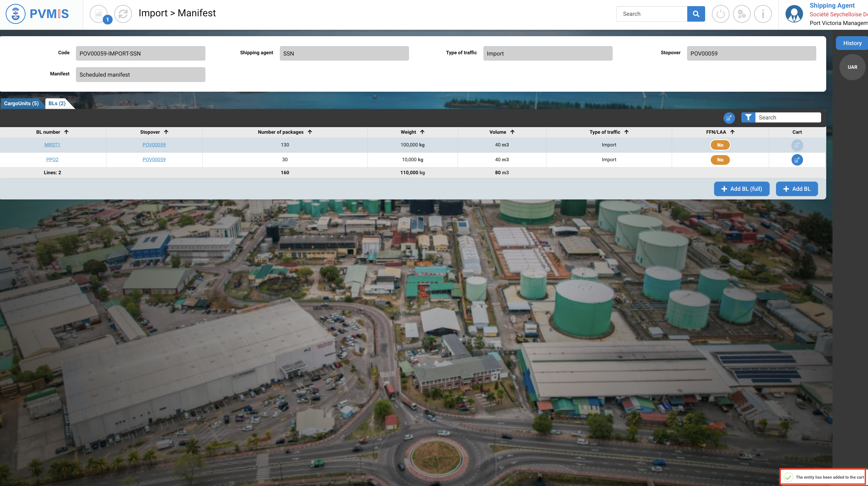Screen dimensions: 868x486
Task: Click the information icon in header
Action: pyautogui.click(x=763, y=14)
